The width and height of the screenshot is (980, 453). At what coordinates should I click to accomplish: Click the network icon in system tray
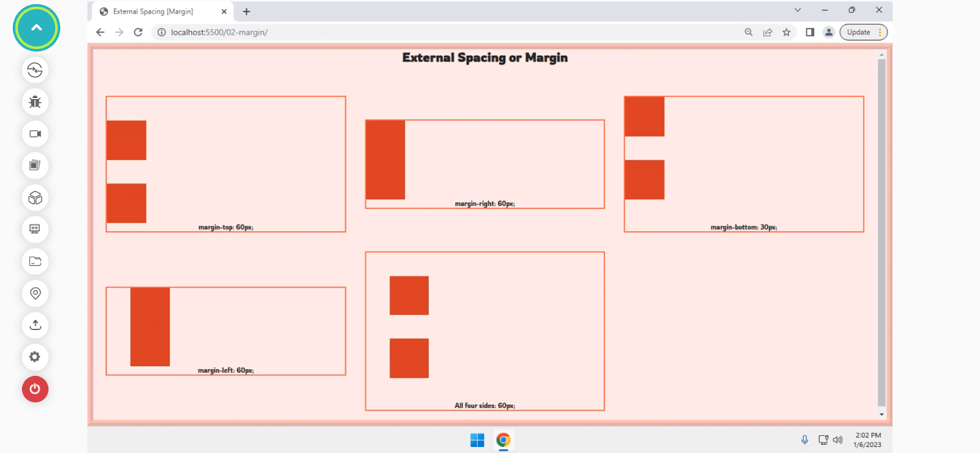(823, 440)
